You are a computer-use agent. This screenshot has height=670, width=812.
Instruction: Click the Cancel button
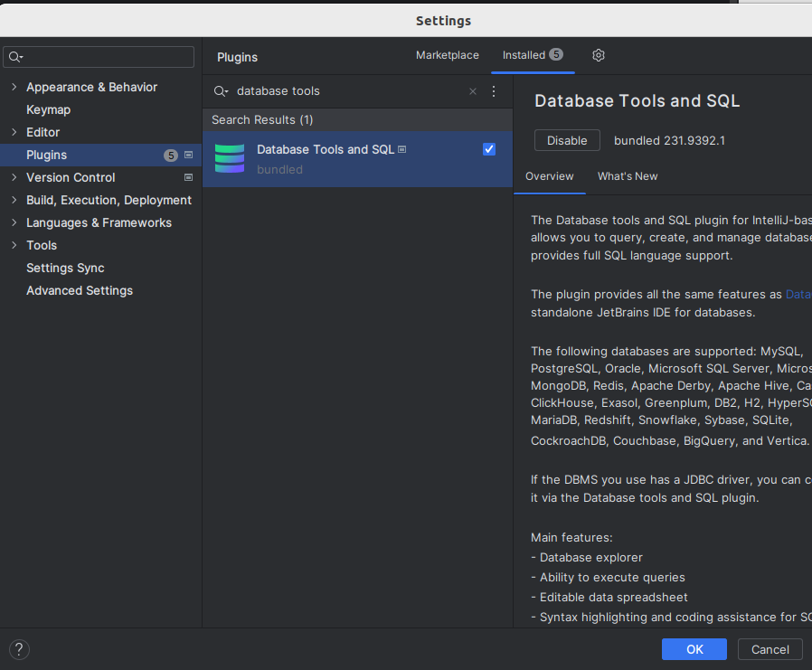click(x=770, y=649)
